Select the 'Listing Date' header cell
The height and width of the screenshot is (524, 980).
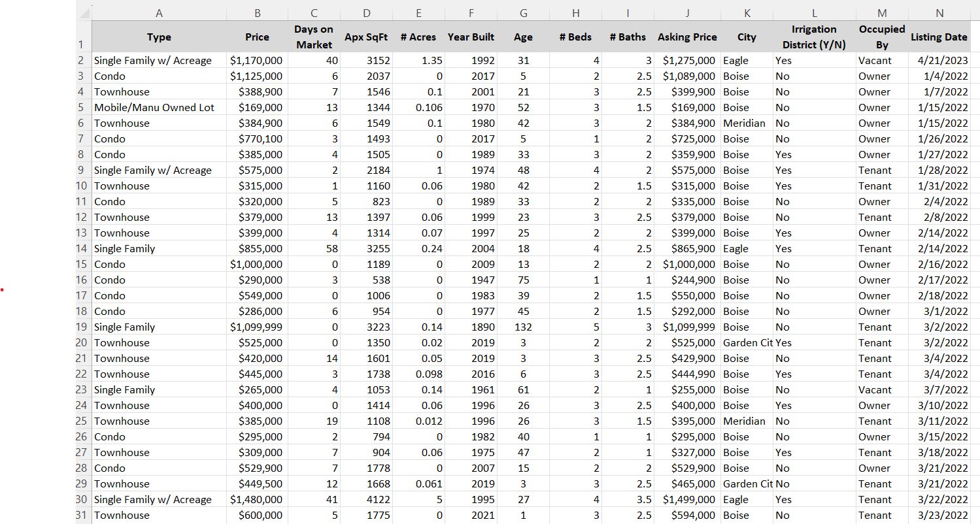point(939,37)
